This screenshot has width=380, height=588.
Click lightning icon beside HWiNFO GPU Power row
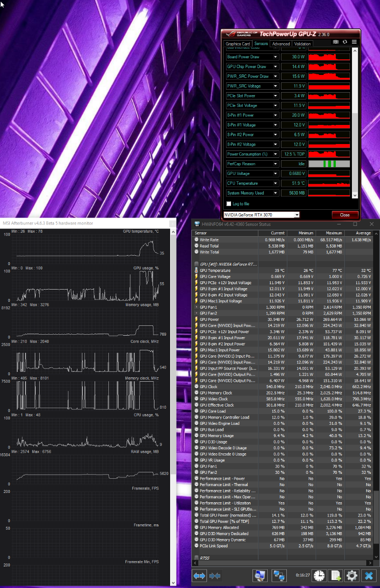[x=196, y=319]
